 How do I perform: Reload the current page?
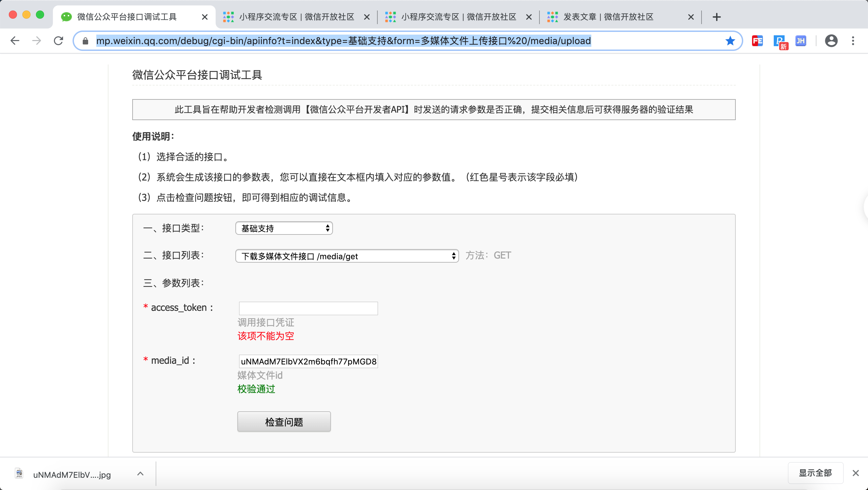coord(58,41)
